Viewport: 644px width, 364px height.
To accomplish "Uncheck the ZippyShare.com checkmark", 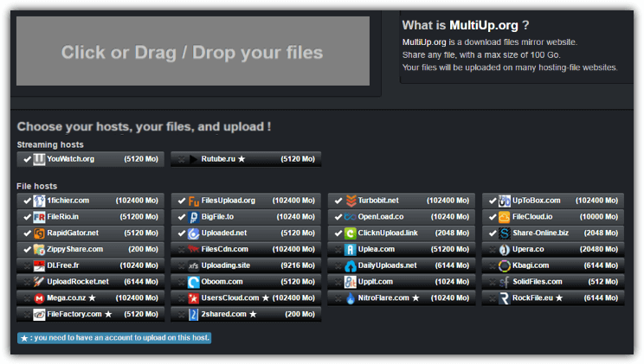I will point(27,250).
